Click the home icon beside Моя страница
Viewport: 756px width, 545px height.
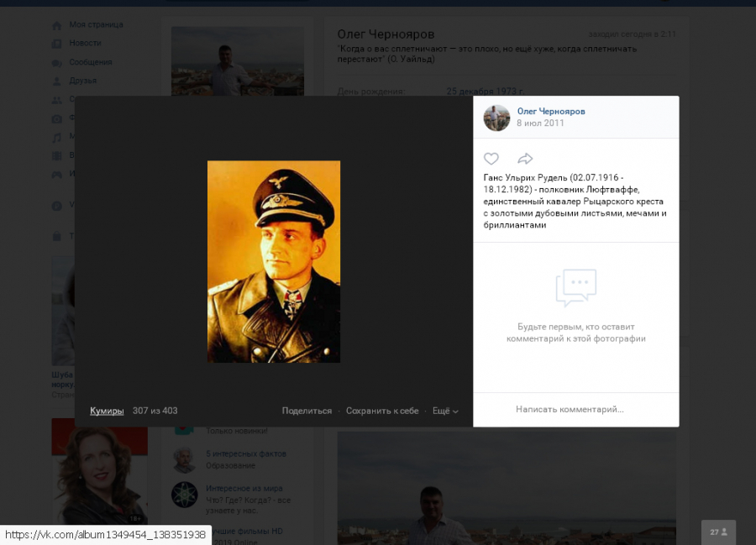point(57,25)
